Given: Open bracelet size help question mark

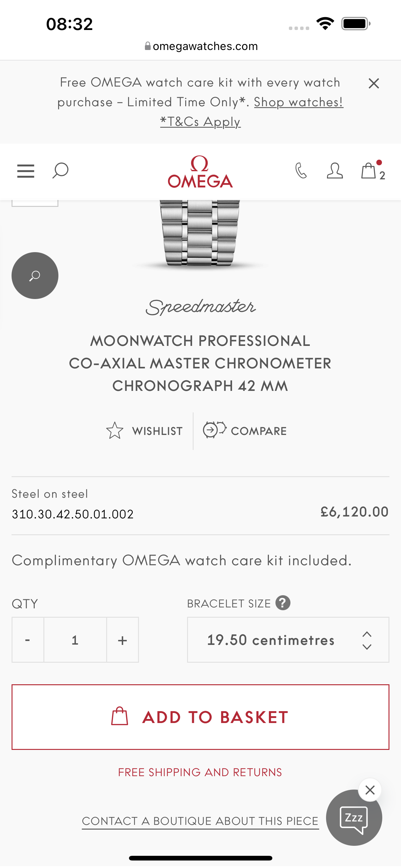Looking at the screenshot, I should 283,603.
